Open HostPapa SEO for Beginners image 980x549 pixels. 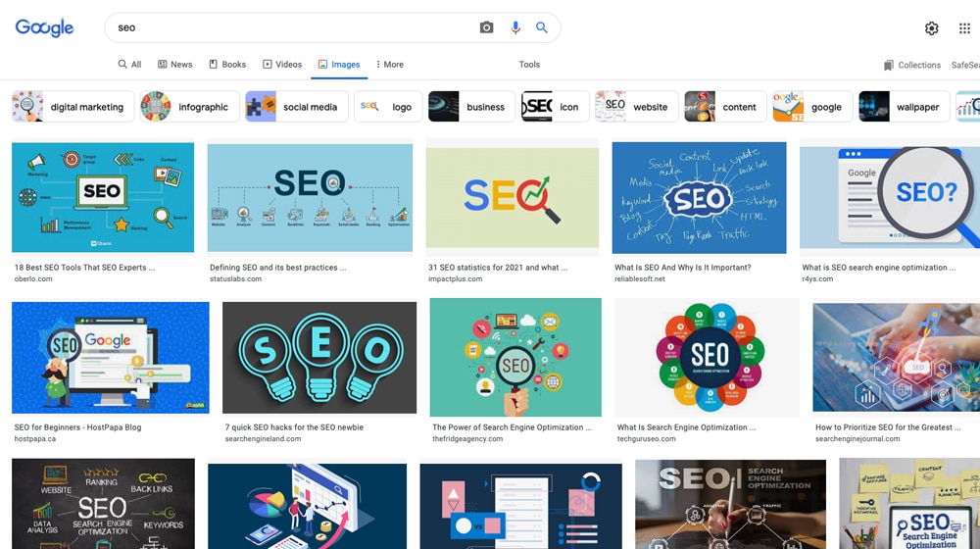[x=111, y=358]
